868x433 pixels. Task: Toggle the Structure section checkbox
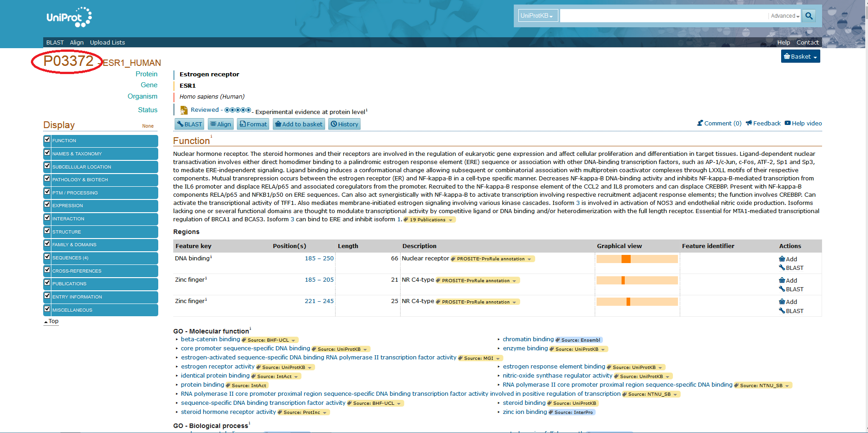[x=47, y=231]
